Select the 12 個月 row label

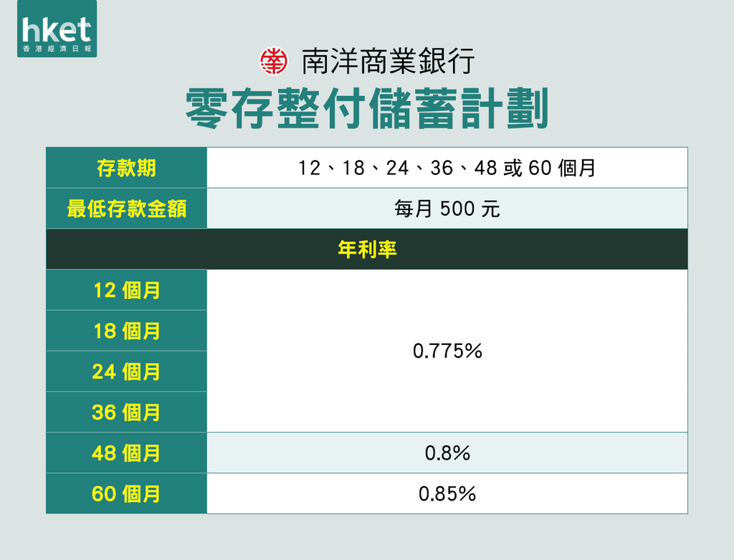click(x=126, y=290)
